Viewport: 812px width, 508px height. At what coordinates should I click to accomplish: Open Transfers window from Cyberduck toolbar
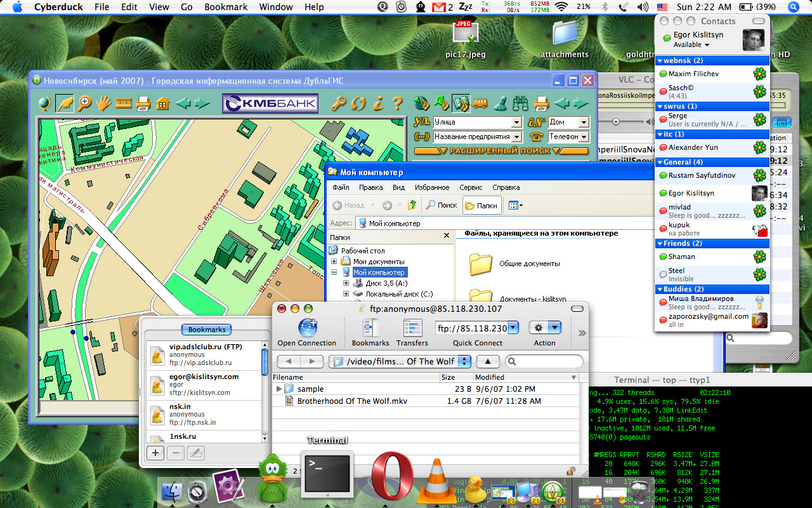tap(412, 333)
